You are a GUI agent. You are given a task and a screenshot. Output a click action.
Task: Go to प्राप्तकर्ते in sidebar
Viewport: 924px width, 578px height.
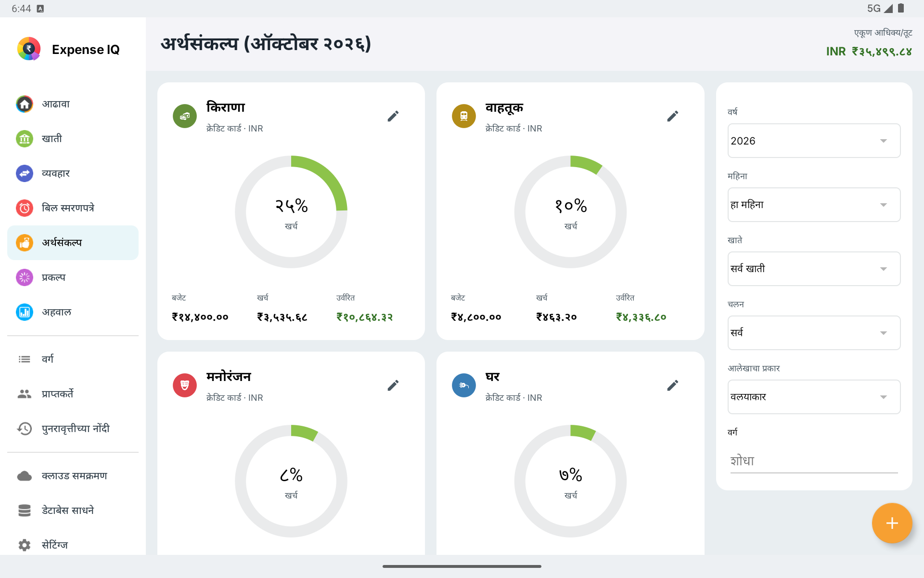point(73,394)
